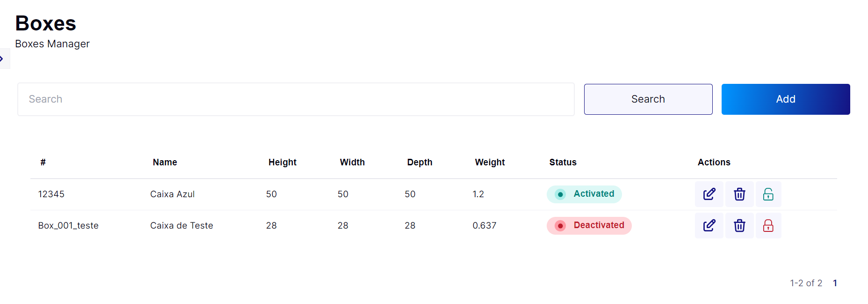The width and height of the screenshot is (868, 304).
Task: Delete the Caixa Azul box
Action: 739,194
